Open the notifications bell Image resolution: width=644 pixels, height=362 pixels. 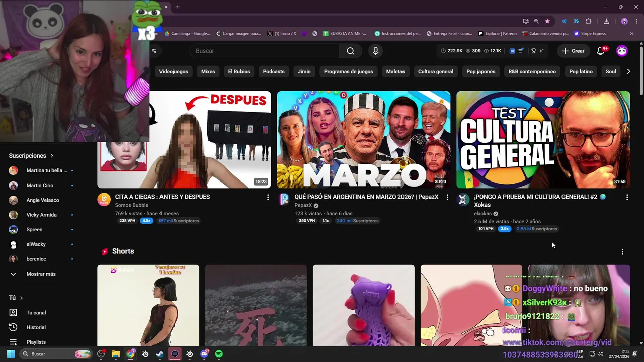point(600,51)
